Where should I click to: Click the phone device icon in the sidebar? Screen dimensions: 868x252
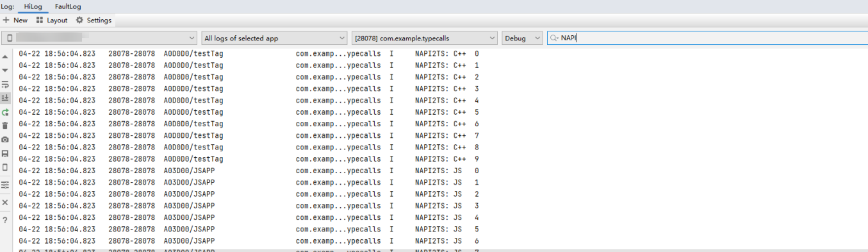pos(5,167)
